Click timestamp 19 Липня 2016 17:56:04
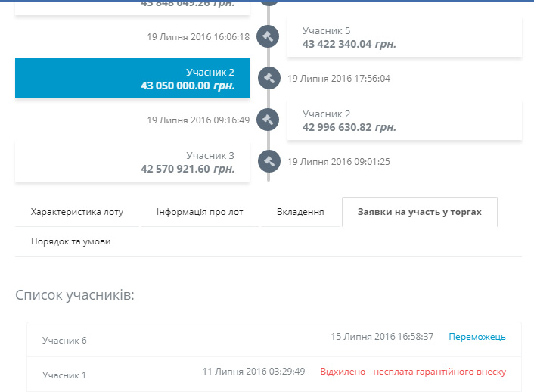Viewport: 534px width, 392px height. [338, 78]
